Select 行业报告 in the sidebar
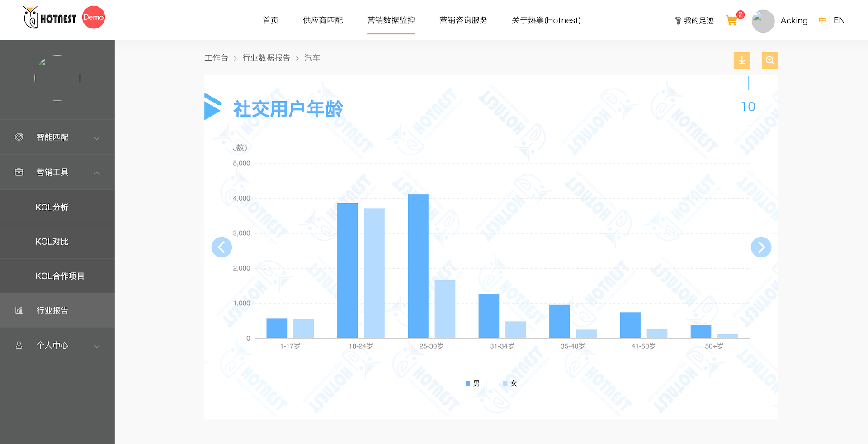 pos(52,310)
